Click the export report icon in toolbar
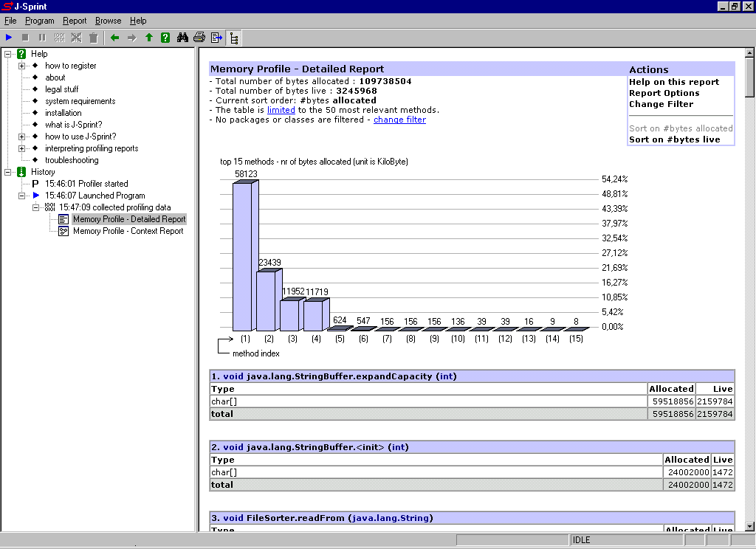This screenshot has width=756, height=549. click(216, 38)
